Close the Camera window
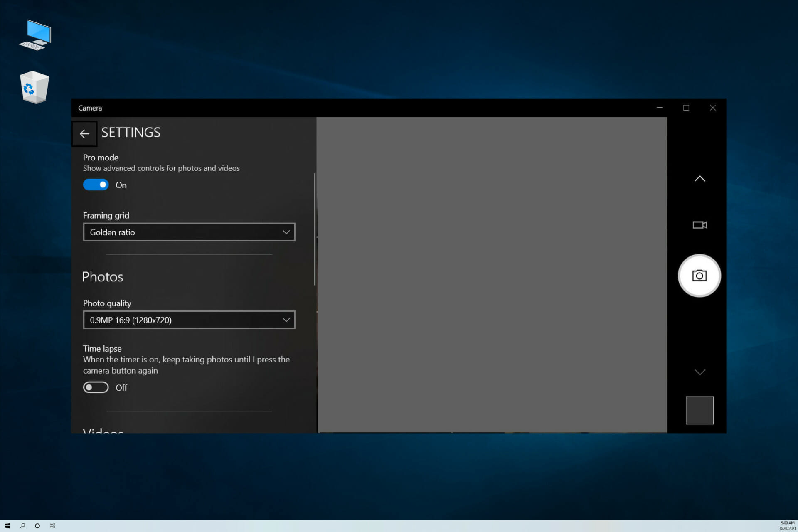This screenshot has width=798, height=532. click(713, 108)
